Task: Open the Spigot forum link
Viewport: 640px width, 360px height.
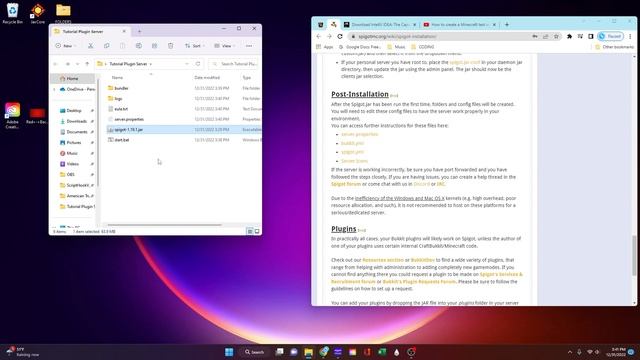Action: coord(346,184)
